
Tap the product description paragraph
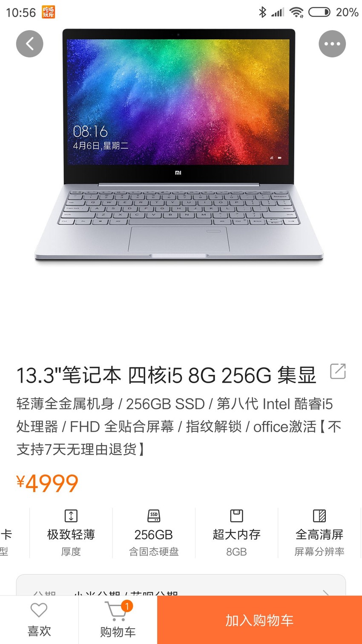click(x=179, y=426)
